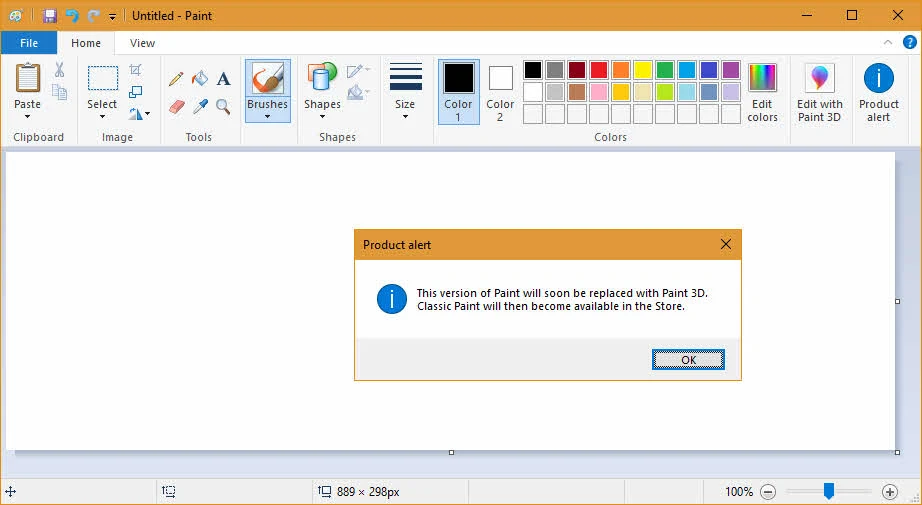This screenshot has width=922, height=505.
Task: Pick the orange color swatch
Action: (620, 70)
